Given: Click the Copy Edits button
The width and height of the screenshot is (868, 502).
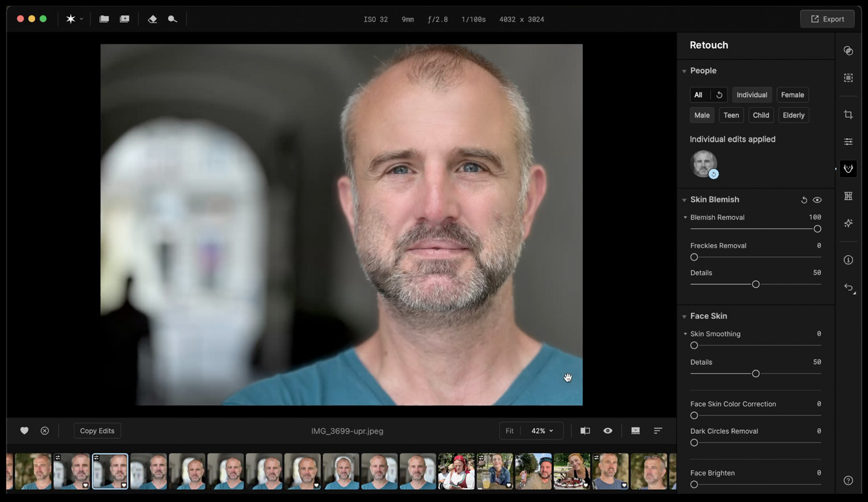Looking at the screenshot, I should (x=97, y=431).
